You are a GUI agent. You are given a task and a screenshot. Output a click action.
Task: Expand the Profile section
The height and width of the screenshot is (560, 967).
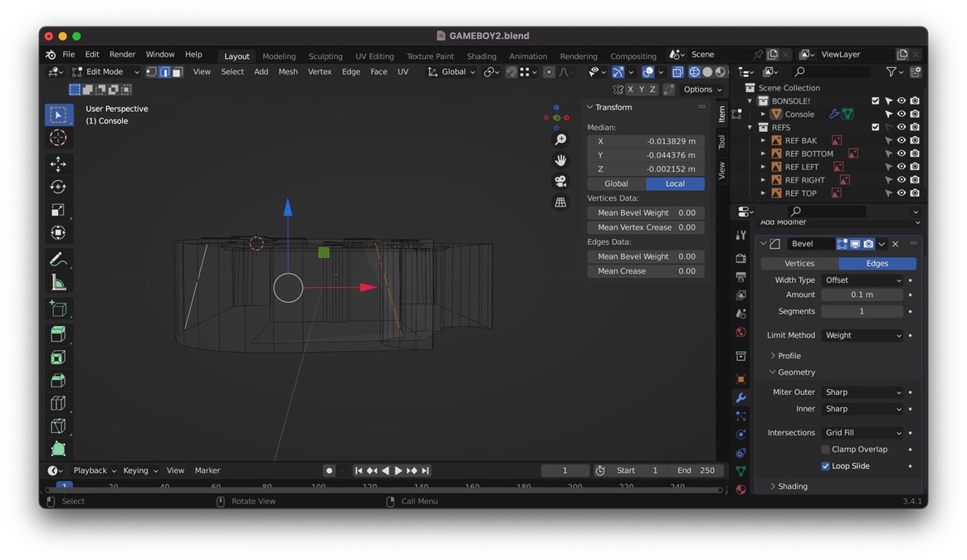789,356
